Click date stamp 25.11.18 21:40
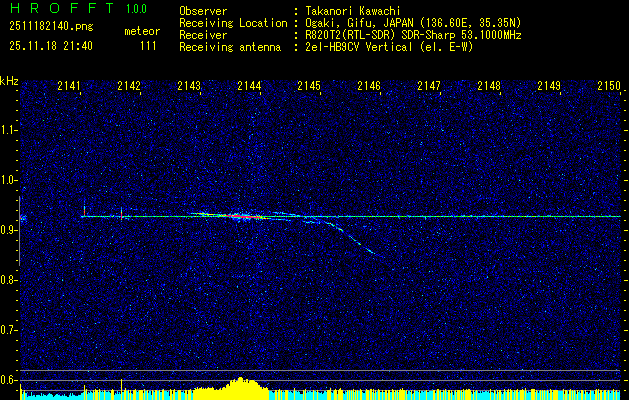Image resolution: width=629 pixels, height=400 pixels. point(51,46)
